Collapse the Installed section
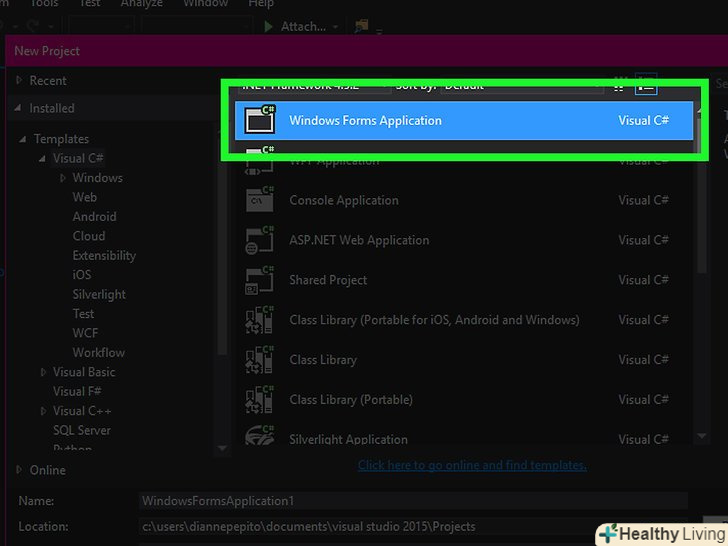The width and height of the screenshot is (728, 546). click(18, 108)
